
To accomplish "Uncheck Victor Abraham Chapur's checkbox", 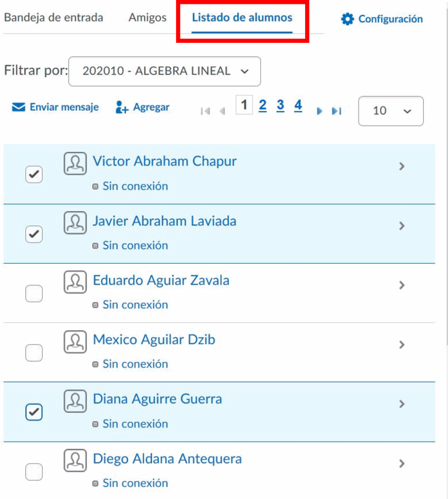I will click(x=34, y=174).
